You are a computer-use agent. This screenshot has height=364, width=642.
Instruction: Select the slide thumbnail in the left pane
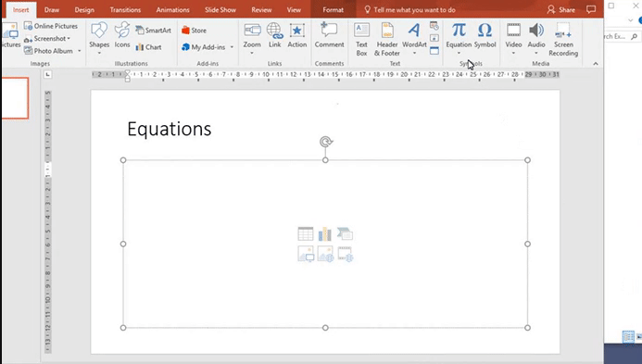click(x=15, y=98)
